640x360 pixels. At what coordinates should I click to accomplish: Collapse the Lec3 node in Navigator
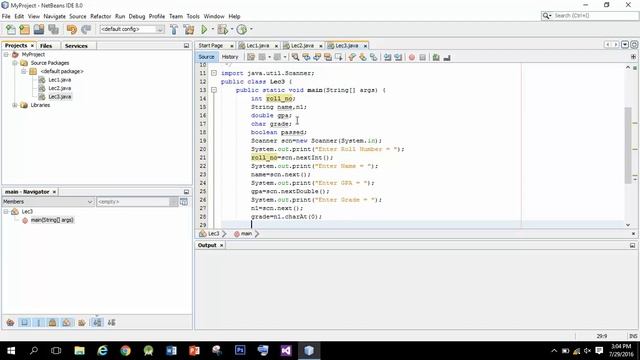coord(6,211)
